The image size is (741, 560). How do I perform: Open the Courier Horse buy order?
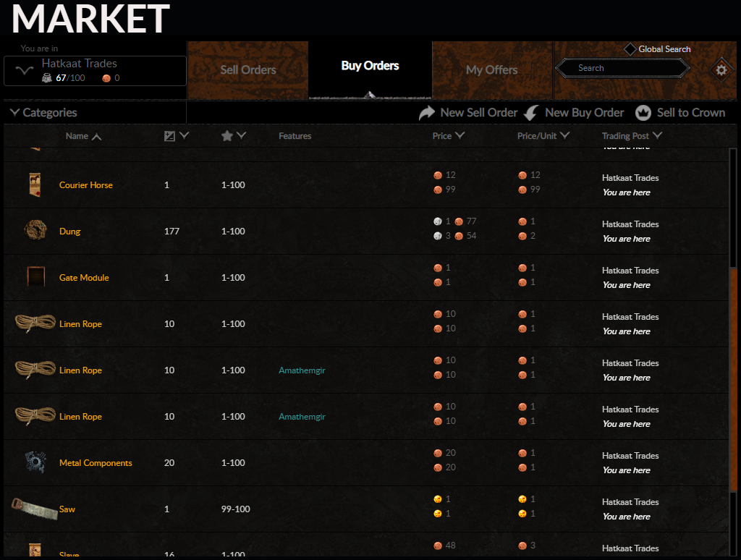coord(366,184)
